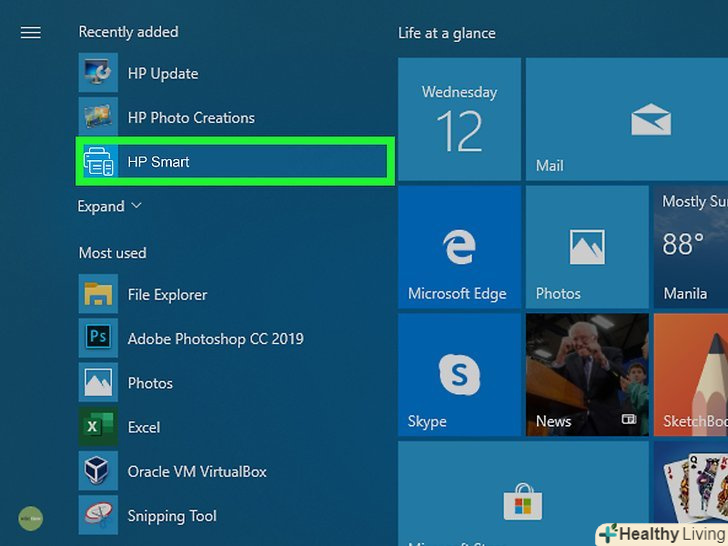Click the Adobe Photoshop Ps icon
The height and width of the screenshot is (546, 728).
[98, 338]
